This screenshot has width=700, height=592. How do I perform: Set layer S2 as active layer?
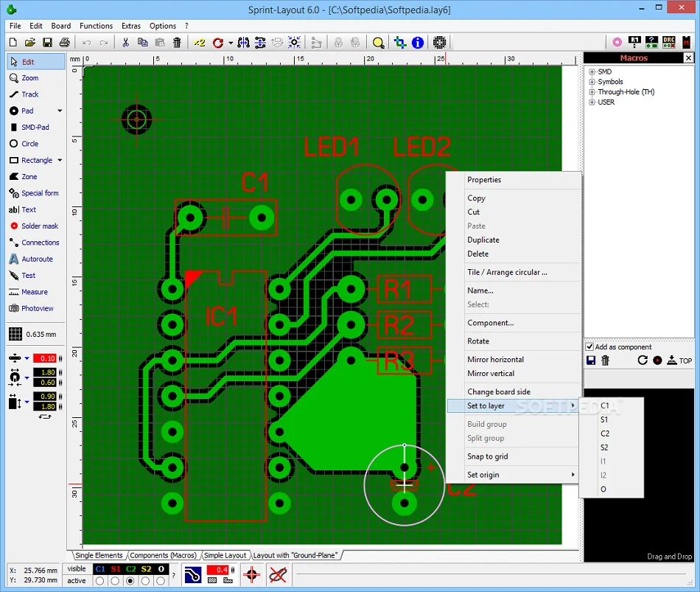[x=147, y=581]
